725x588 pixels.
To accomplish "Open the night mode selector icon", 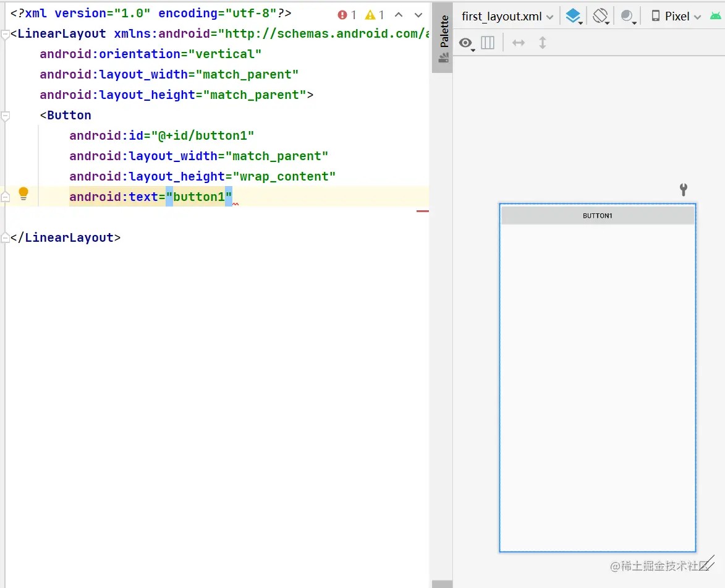I will click(628, 17).
